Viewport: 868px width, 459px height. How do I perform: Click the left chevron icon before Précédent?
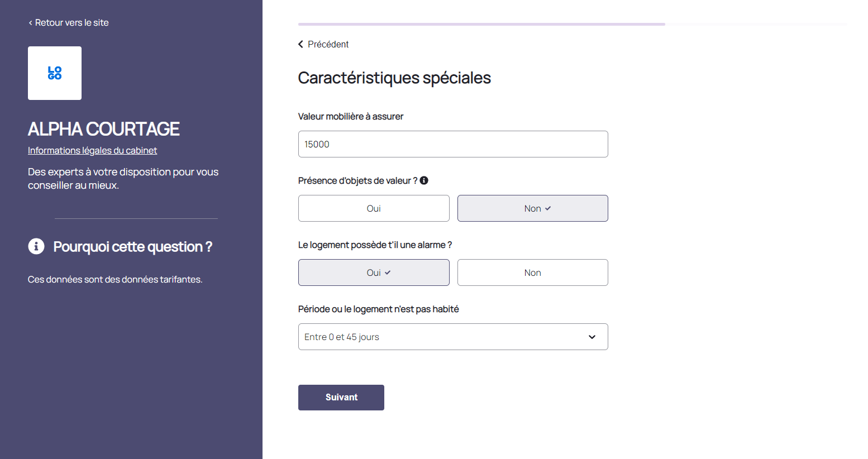301,44
